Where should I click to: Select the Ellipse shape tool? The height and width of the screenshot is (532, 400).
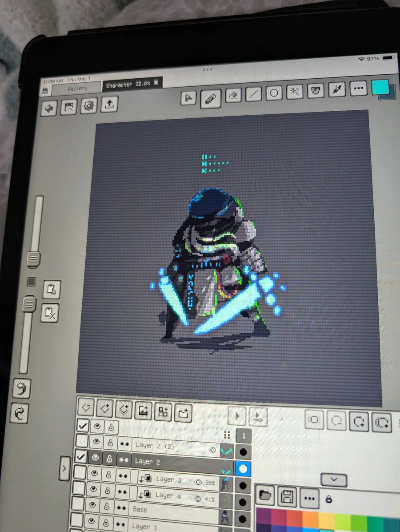[x=274, y=93]
